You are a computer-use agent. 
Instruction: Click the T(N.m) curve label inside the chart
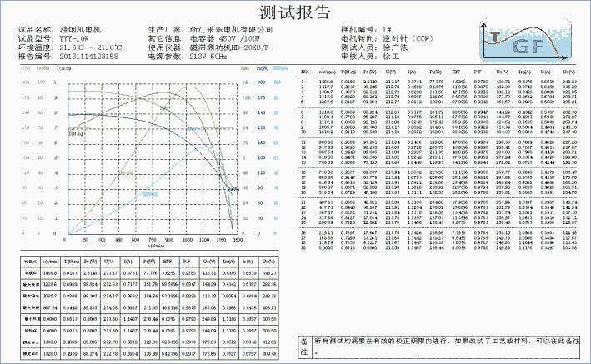click(76, 134)
